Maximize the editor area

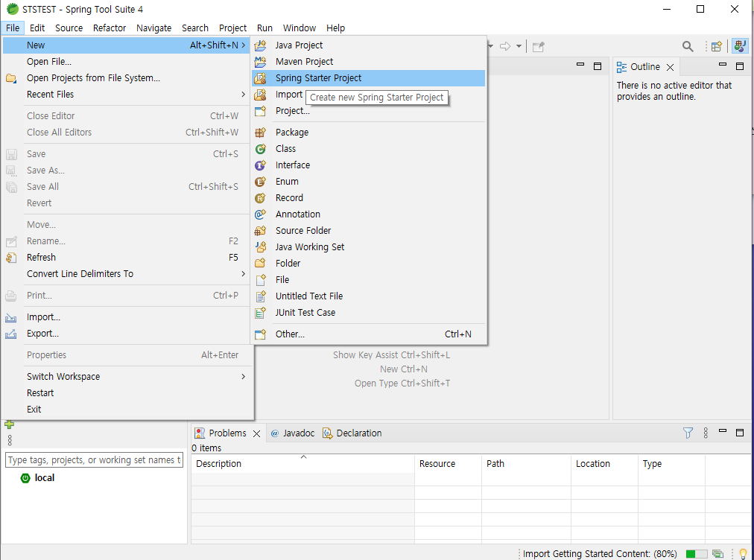coord(598,66)
